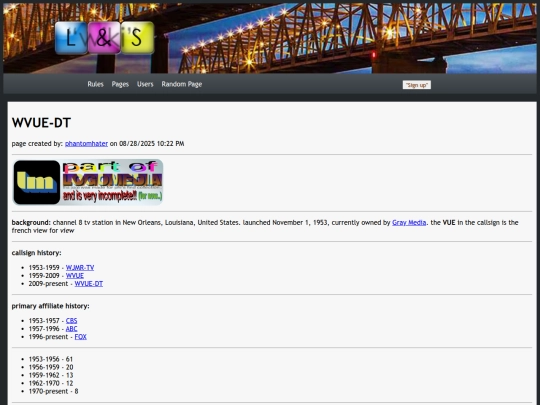Click the '1953-1956 - 61' list entry
The height and width of the screenshot is (405, 540).
click(51, 359)
